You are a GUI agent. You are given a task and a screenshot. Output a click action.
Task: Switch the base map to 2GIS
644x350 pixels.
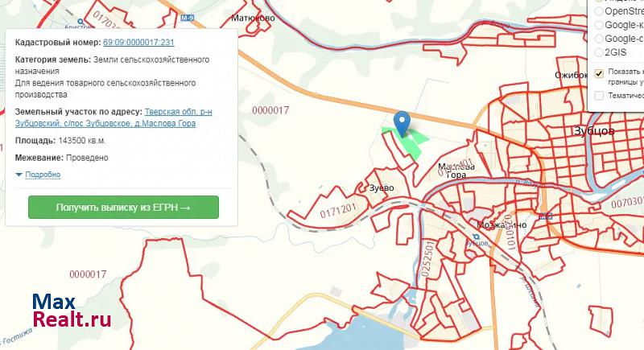[599, 51]
